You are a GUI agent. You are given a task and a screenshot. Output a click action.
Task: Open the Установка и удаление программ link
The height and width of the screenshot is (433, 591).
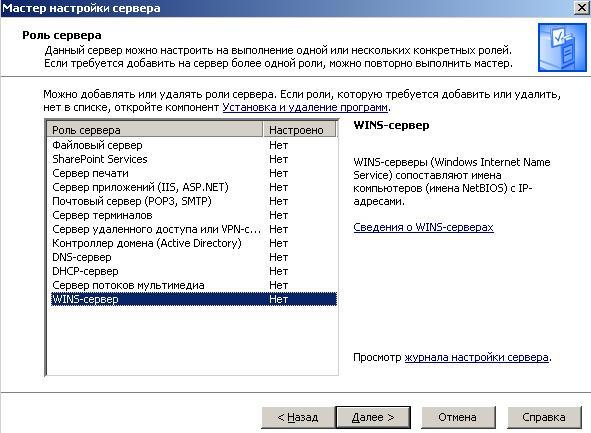click(305, 107)
